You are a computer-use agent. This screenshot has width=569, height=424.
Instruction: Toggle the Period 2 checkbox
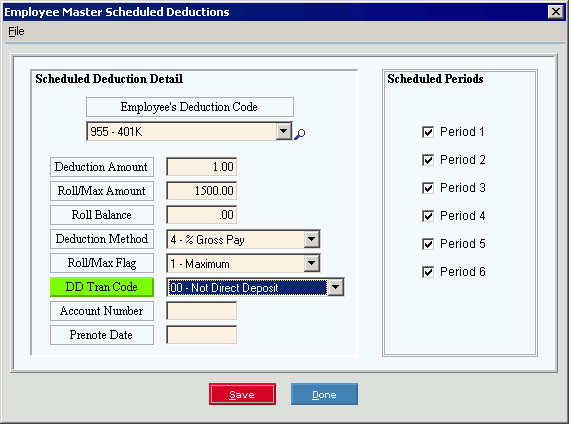(428, 160)
